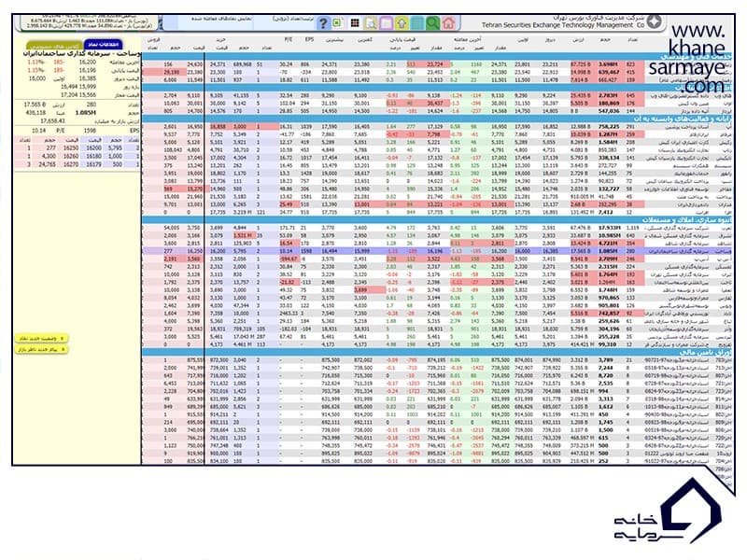Screen dimensions: 747x560
Task: Click the 17,658.43 market value figure
Action: click(x=52, y=121)
